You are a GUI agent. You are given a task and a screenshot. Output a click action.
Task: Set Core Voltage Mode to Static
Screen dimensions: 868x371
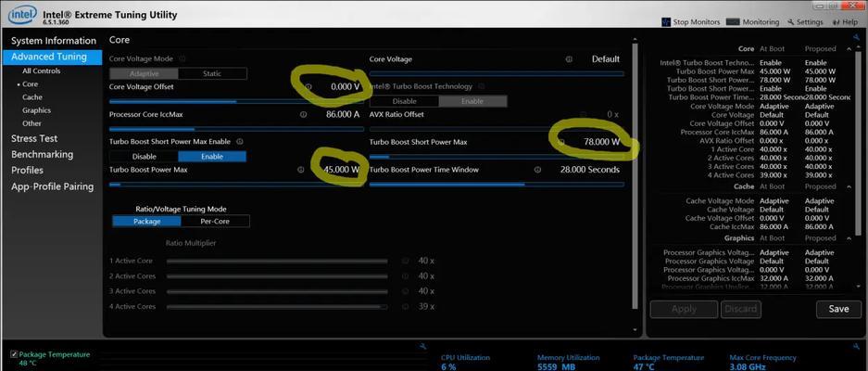click(212, 74)
